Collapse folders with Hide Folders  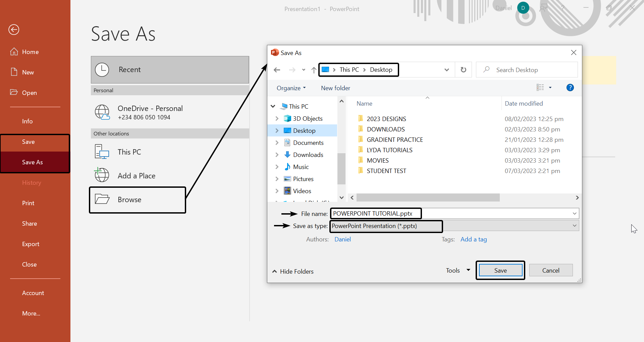[x=293, y=271]
